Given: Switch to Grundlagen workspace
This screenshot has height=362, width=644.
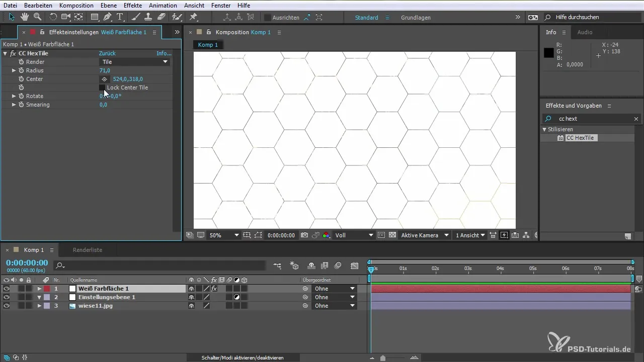Looking at the screenshot, I should coord(417,18).
